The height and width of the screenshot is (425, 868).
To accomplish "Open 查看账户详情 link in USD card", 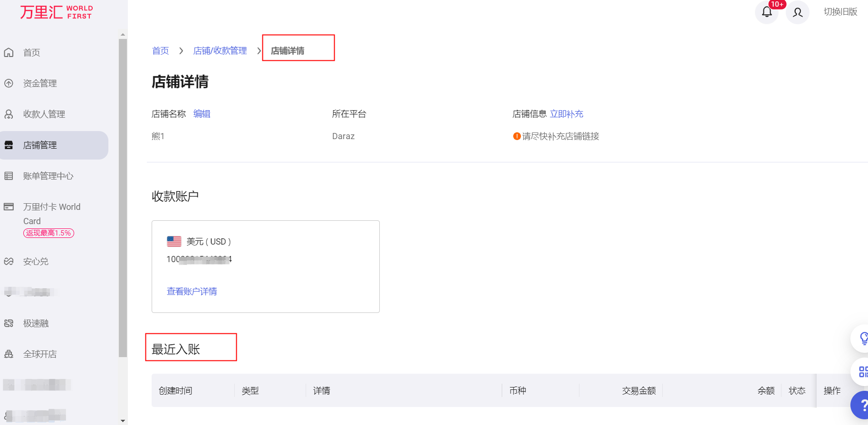I will [192, 292].
